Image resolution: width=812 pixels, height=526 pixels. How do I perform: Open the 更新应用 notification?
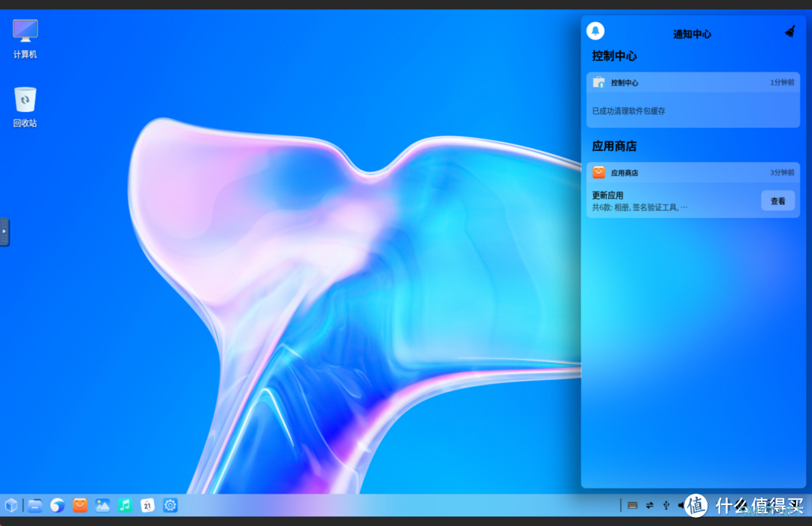coord(693,190)
